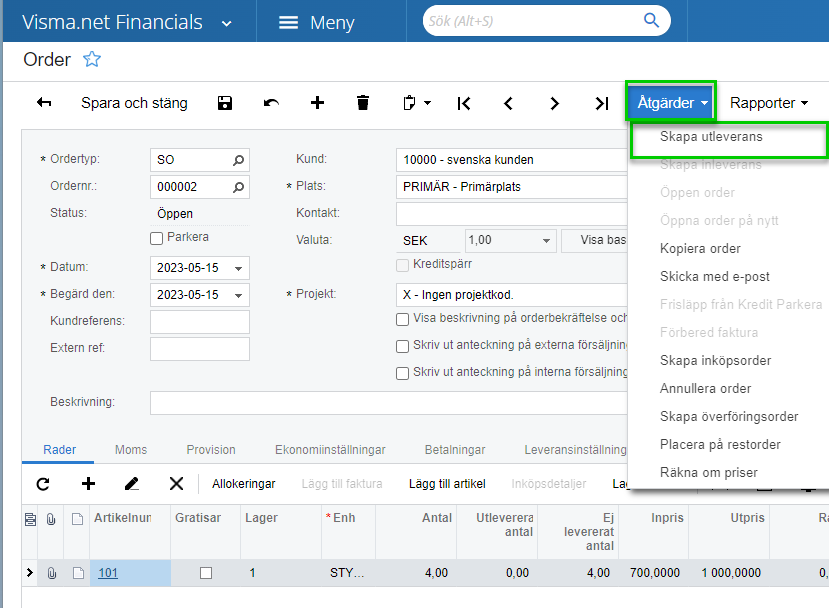Choose Räkna om priser
The image size is (829, 608).
pyautogui.click(x=708, y=473)
